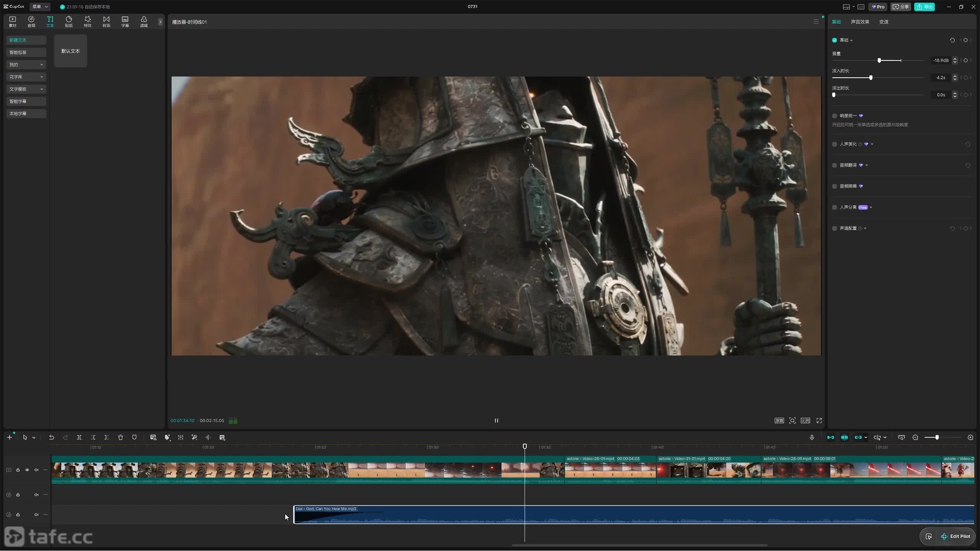Toggle main track magnet snapping
The height and width of the screenshot is (551, 980).
coord(831,437)
